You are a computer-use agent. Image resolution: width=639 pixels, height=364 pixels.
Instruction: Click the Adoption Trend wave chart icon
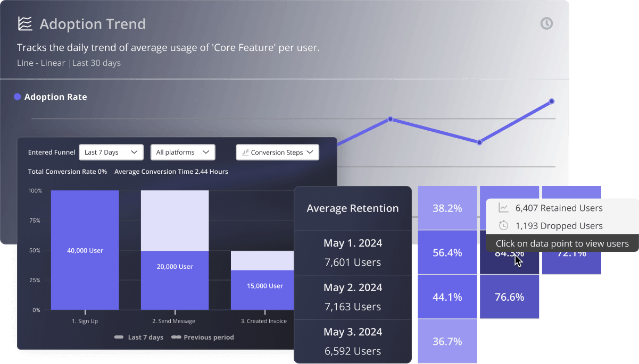25,24
